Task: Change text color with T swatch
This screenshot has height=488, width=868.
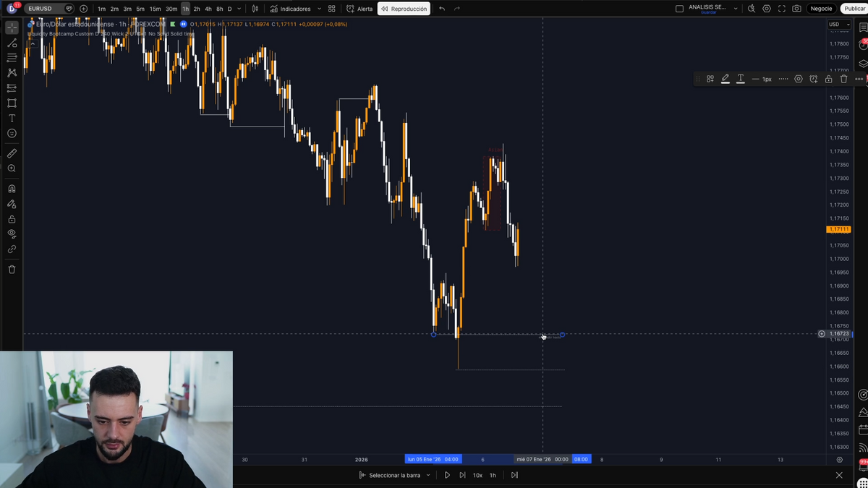Action: (x=741, y=79)
